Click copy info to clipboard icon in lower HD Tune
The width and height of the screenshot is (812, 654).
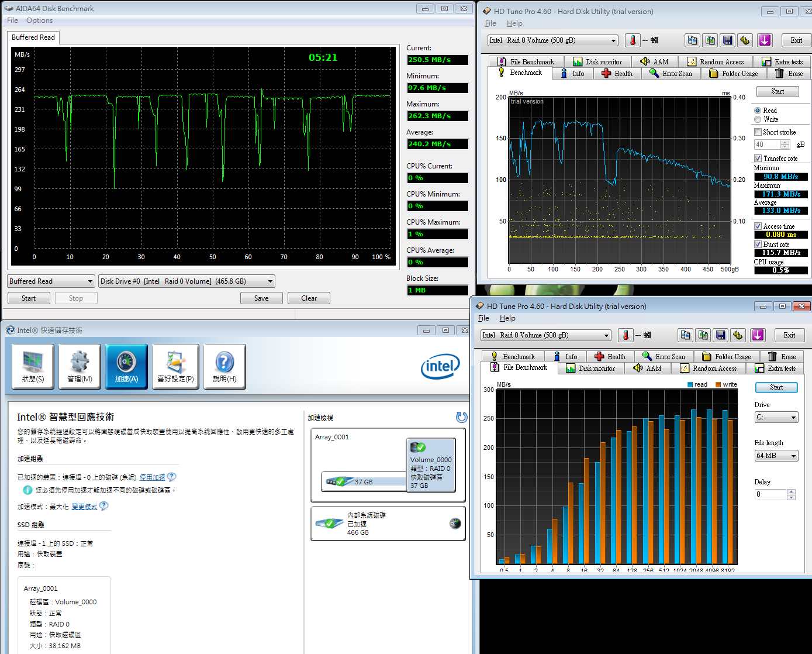point(686,335)
